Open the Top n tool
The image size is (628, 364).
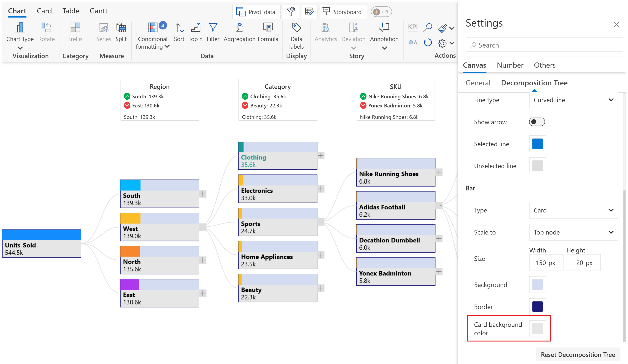point(196,28)
